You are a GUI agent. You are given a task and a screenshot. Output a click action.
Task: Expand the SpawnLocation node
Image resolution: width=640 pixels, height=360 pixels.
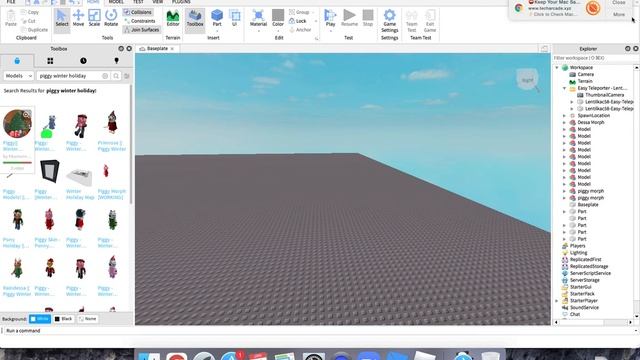click(x=565, y=116)
